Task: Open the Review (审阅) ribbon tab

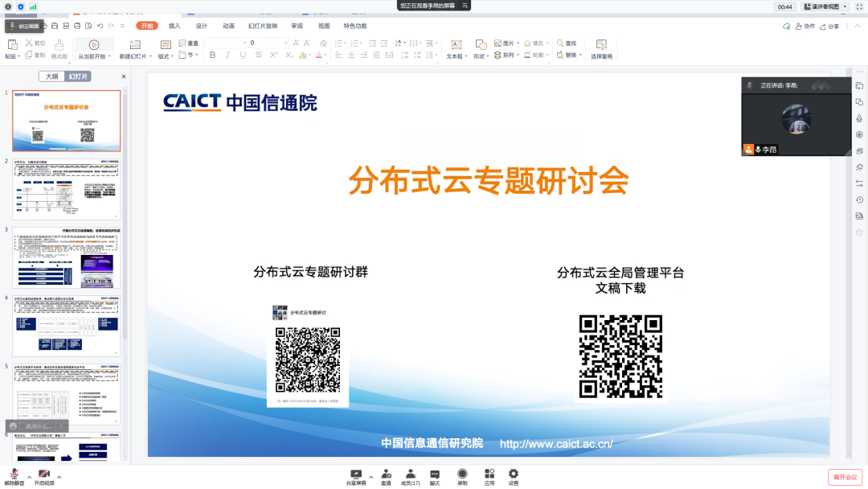Action: click(297, 26)
